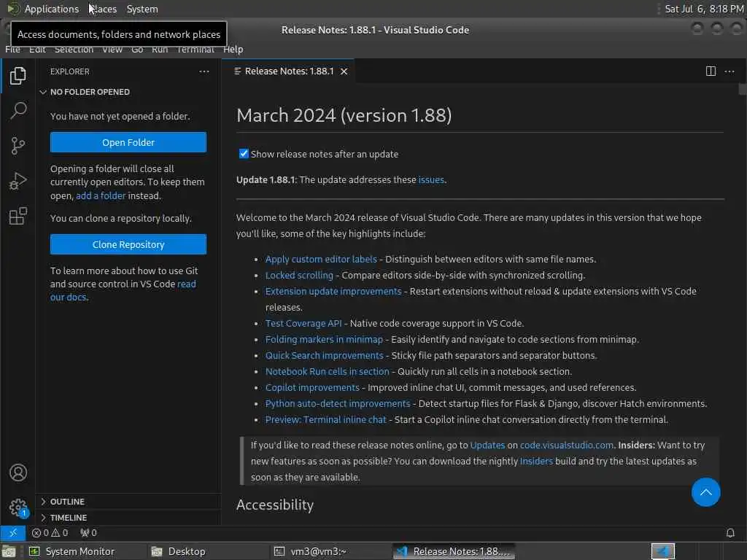747x560 pixels.
Task: Open the Extensions view icon
Action: point(18,216)
